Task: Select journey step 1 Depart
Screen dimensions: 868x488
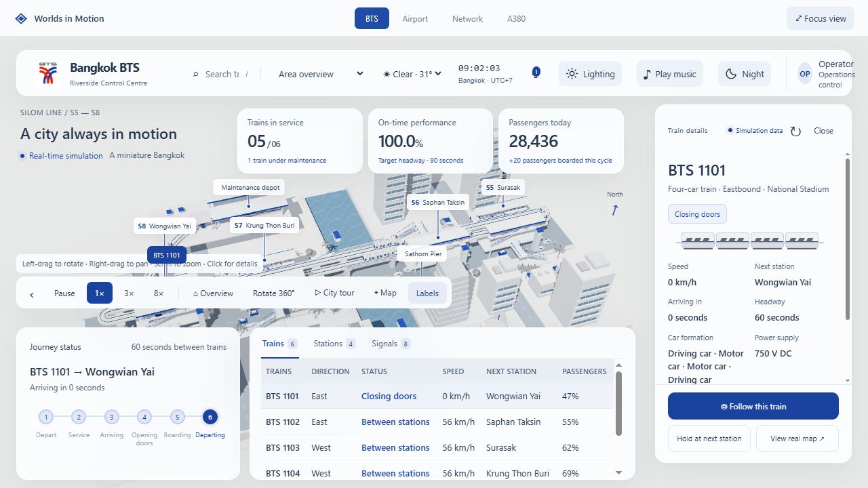Action: click(x=45, y=418)
